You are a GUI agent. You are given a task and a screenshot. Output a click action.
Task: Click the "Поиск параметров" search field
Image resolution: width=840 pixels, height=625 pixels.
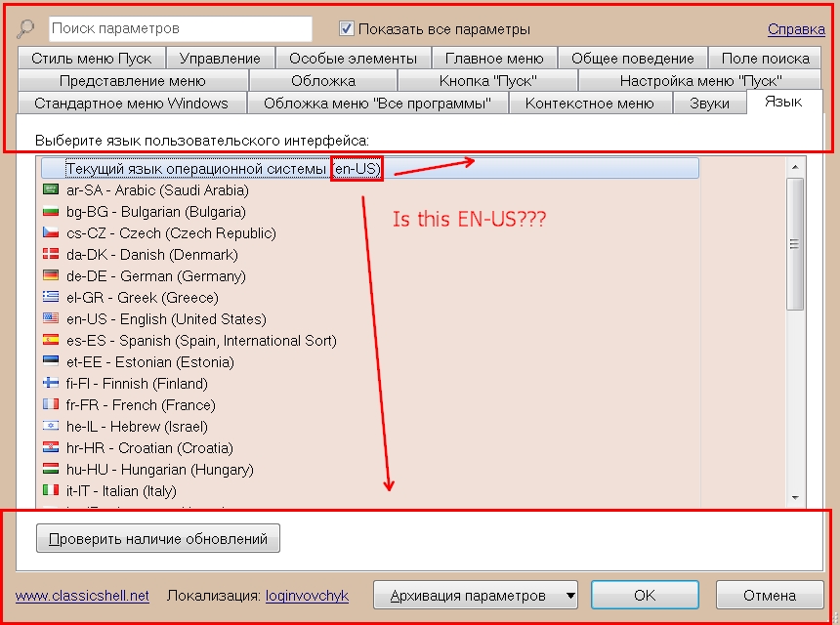click(180, 29)
